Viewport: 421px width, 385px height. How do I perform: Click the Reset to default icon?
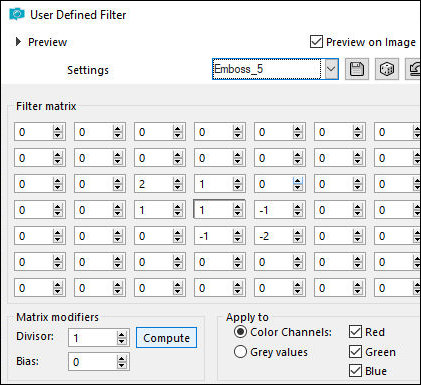point(413,69)
